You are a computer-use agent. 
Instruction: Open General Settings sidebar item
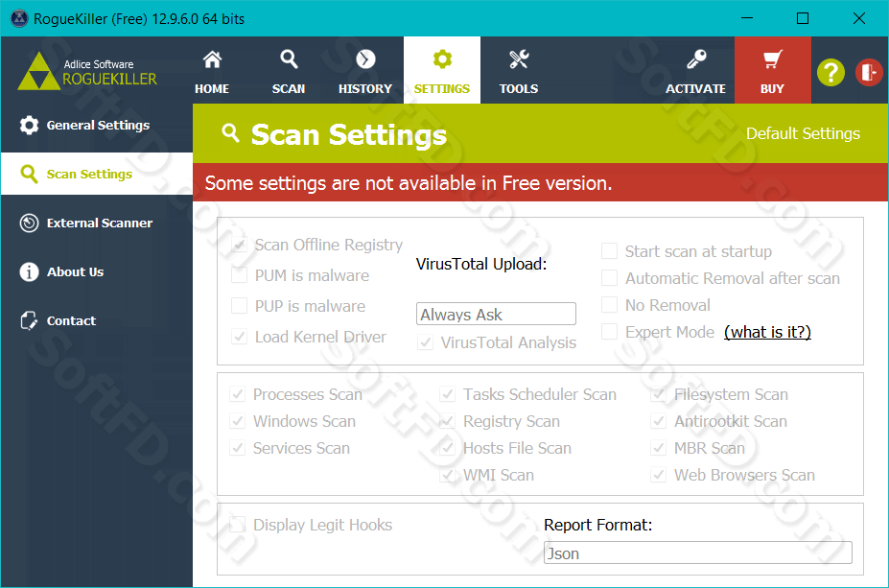97,126
